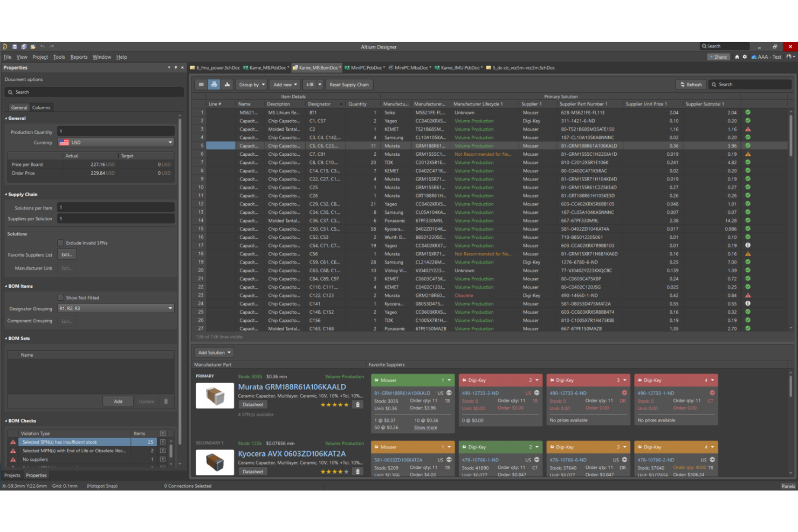The height and width of the screenshot is (532, 798).
Task: Click the sort rows icon in the BOM toolbar
Action: [310, 85]
